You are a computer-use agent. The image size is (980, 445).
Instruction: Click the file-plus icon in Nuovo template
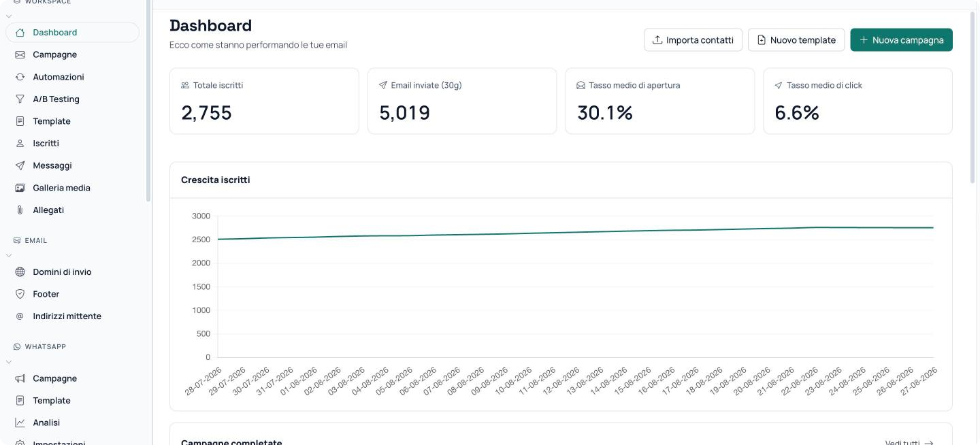[762, 40]
